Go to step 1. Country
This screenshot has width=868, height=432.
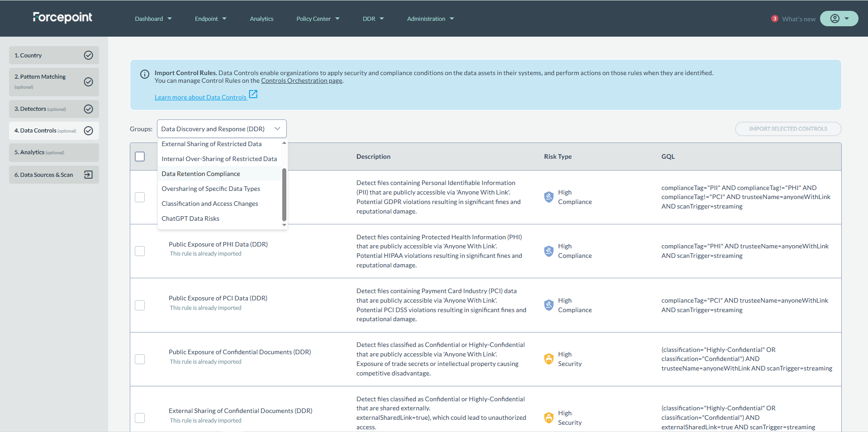click(54, 55)
